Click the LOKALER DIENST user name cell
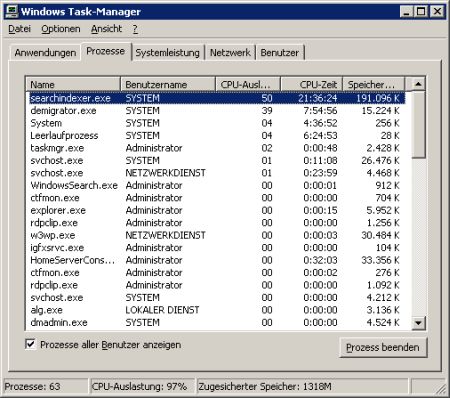Screen dimensions: 450x398 (x=162, y=310)
